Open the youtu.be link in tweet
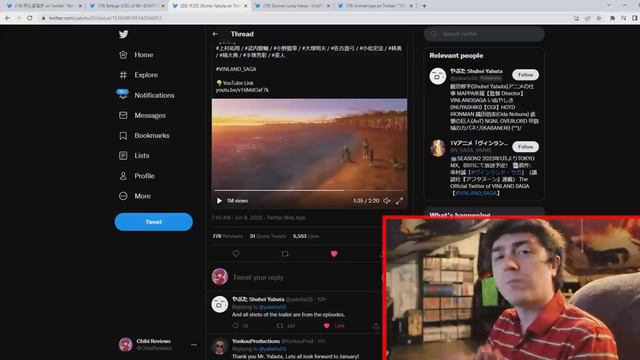The height and width of the screenshot is (360, 640). (242, 90)
